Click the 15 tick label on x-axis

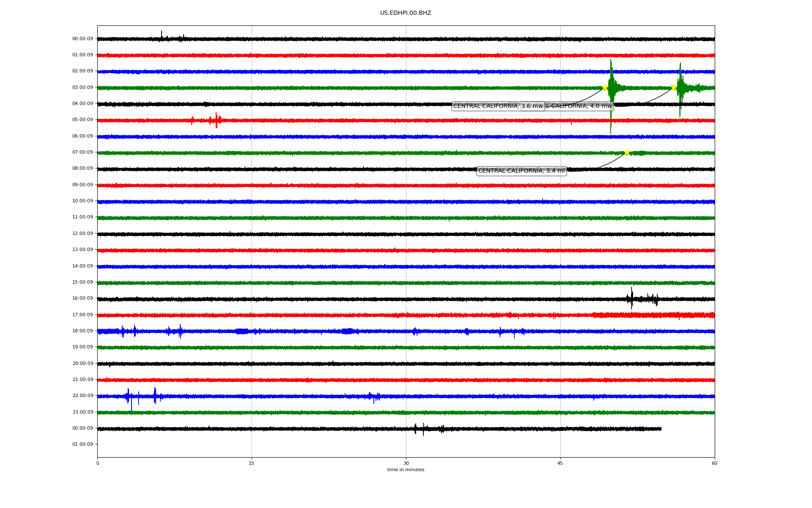[252, 463]
